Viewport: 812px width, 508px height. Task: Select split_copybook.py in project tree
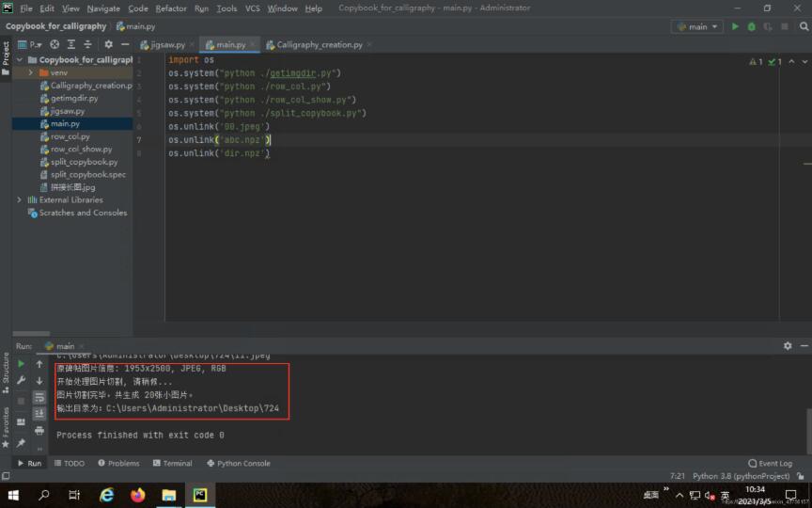[x=84, y=162]
